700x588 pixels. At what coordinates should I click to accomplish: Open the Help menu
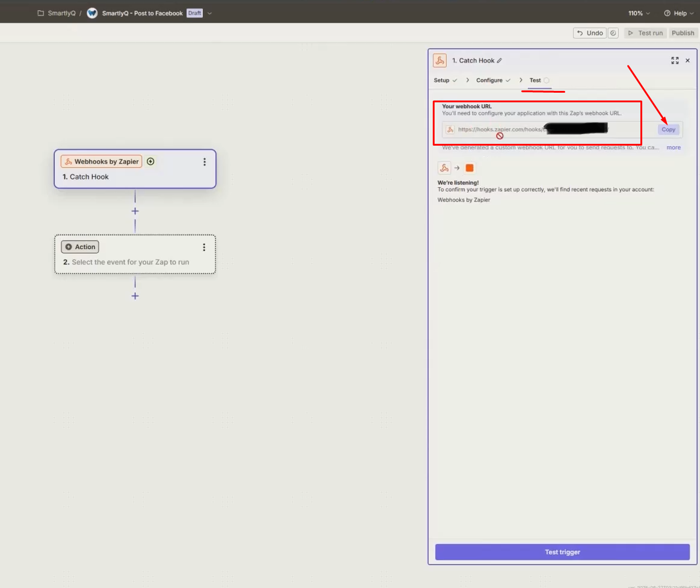point(679,13)
